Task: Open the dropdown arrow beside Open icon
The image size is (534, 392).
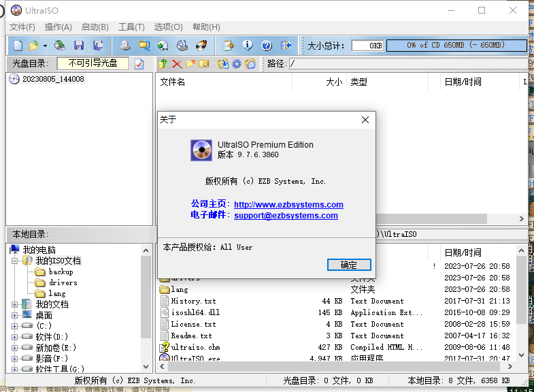Action: pyautogui.click(x=45, y=46)
